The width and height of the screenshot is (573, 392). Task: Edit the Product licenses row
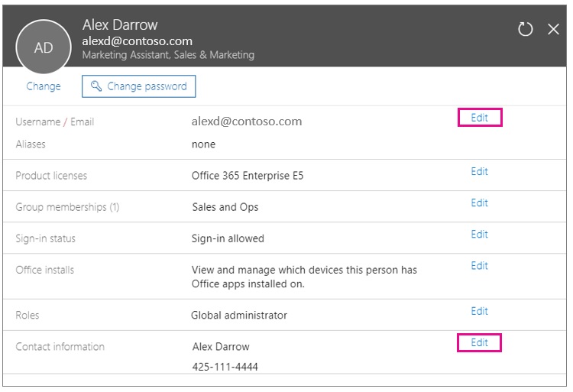(480, 171)
